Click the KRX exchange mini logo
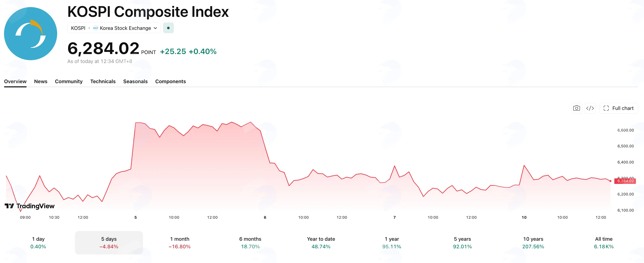 [96, 28]
